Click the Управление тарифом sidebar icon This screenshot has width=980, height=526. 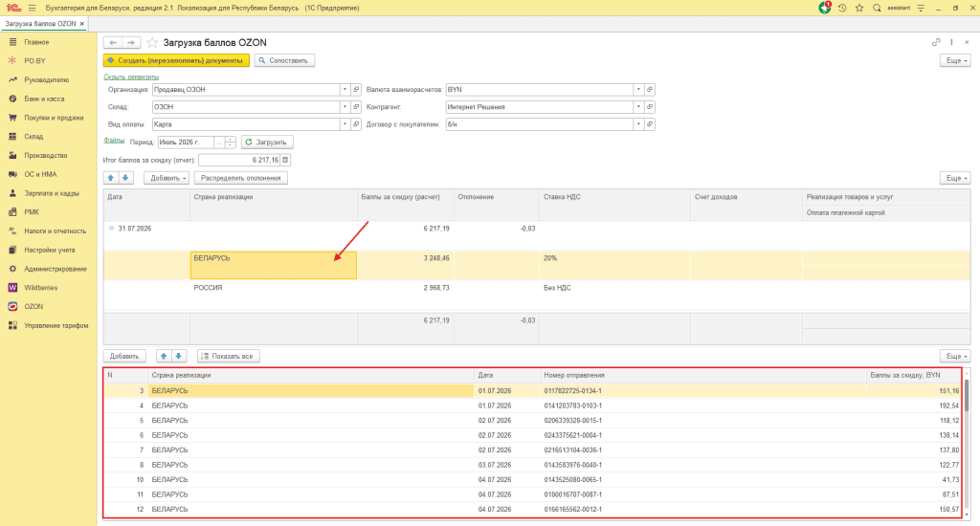pyautogui.click(x=12, y=325)
